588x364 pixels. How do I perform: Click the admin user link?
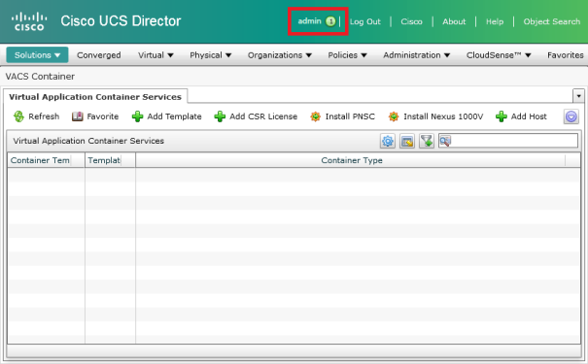tap(309, 21)
